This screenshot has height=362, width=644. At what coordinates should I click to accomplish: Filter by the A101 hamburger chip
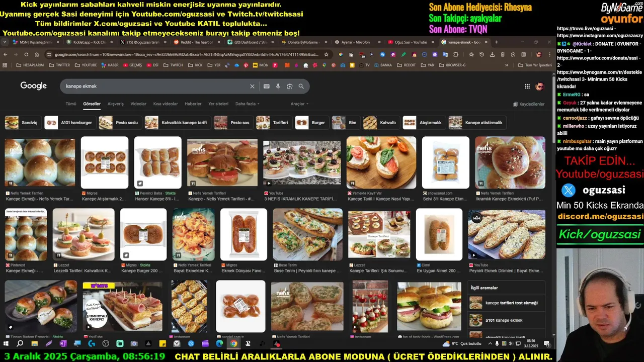tap(70, 123)
